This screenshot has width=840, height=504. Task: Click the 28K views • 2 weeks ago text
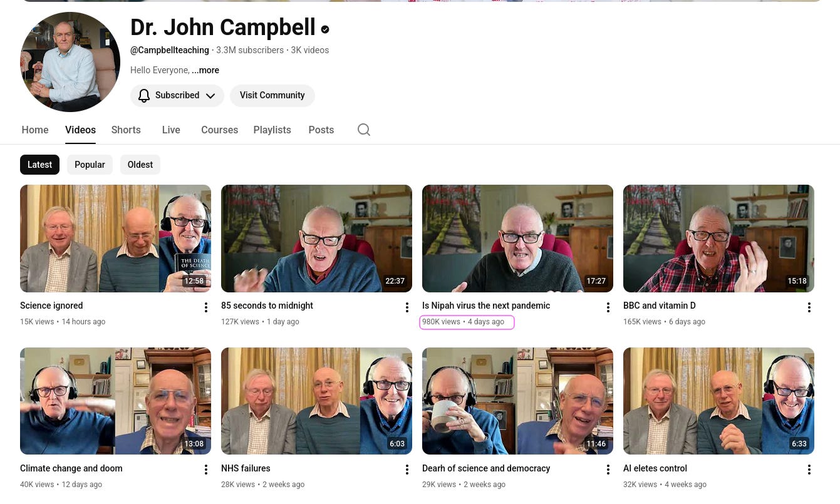click(x=262, y=485)
